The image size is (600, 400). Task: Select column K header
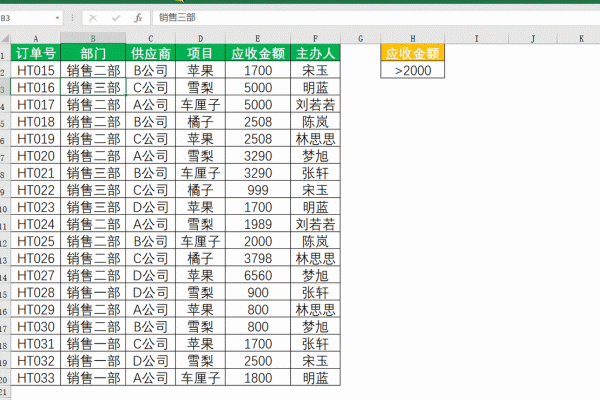579,38
